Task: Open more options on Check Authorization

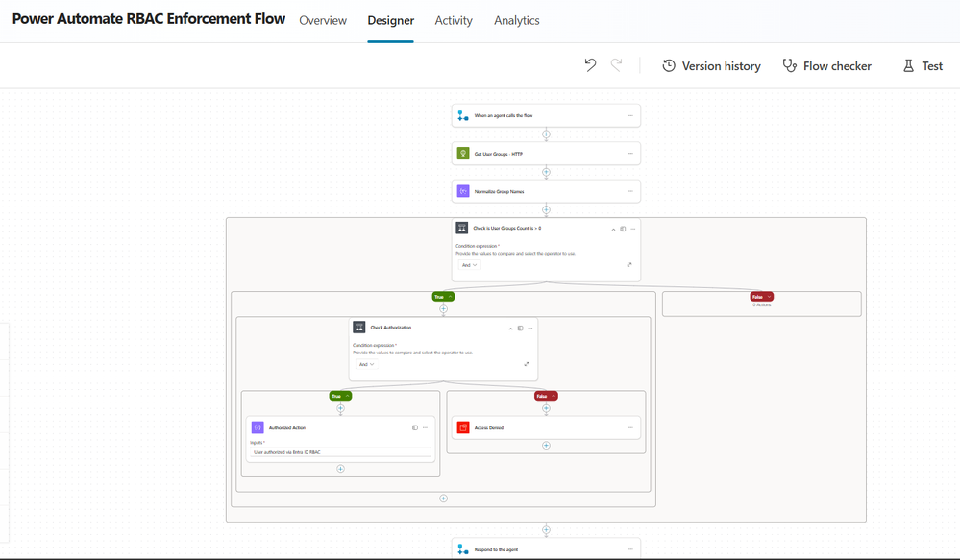Action: coord(530,329)
